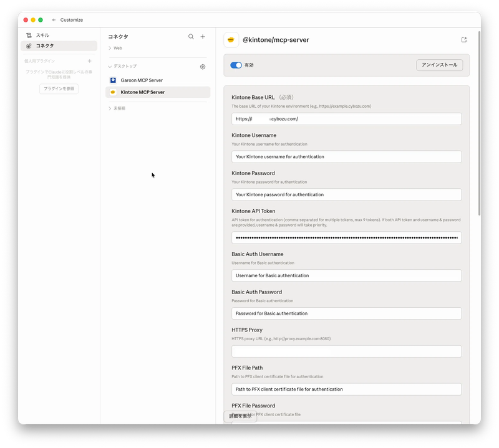
Task: Click the @kintone/mcp-server title
Action: pyautogui.click(x=276, y=40)
